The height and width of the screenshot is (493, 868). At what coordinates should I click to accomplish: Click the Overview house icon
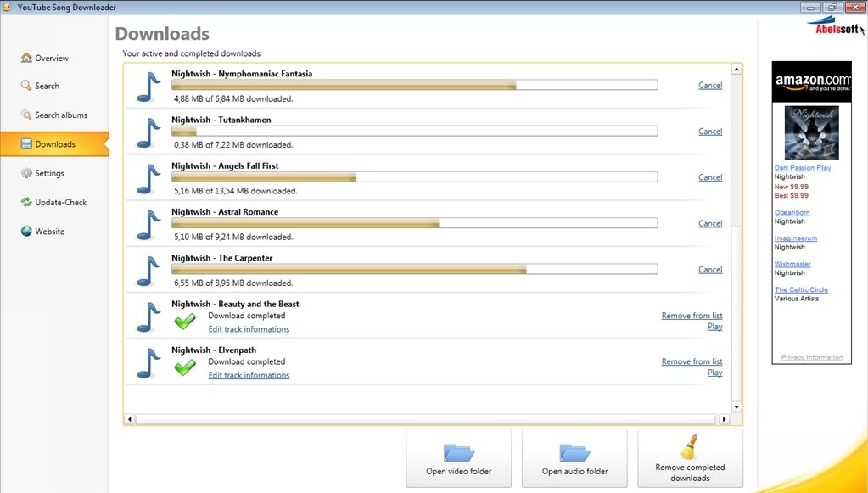tap(26, 58)
